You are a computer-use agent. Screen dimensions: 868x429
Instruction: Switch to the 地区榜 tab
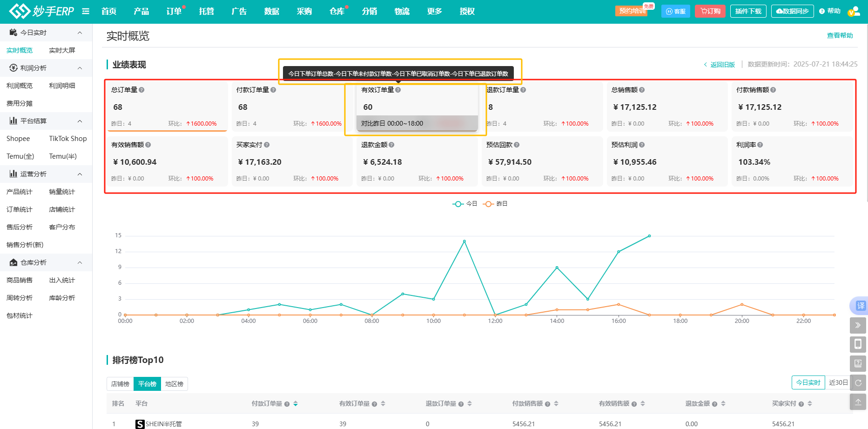[x=175, y=384]
